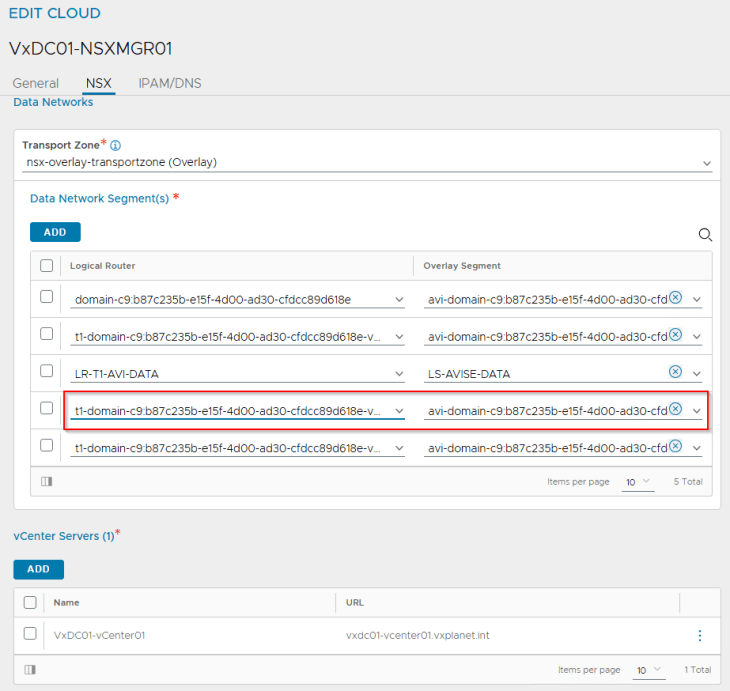Open items per page dropdown for segments table
This screenshot has width=730, height=691.
pyautogui.click(x=638, y=482)
